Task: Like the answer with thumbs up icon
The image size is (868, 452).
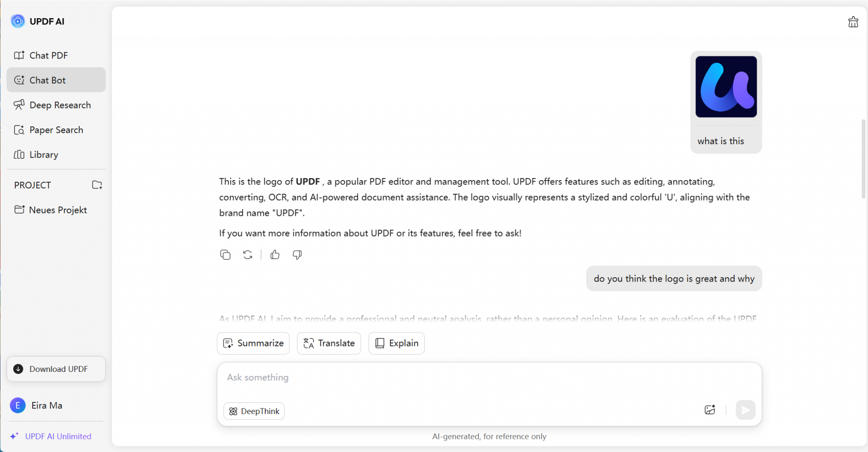Action: point(275,254)
